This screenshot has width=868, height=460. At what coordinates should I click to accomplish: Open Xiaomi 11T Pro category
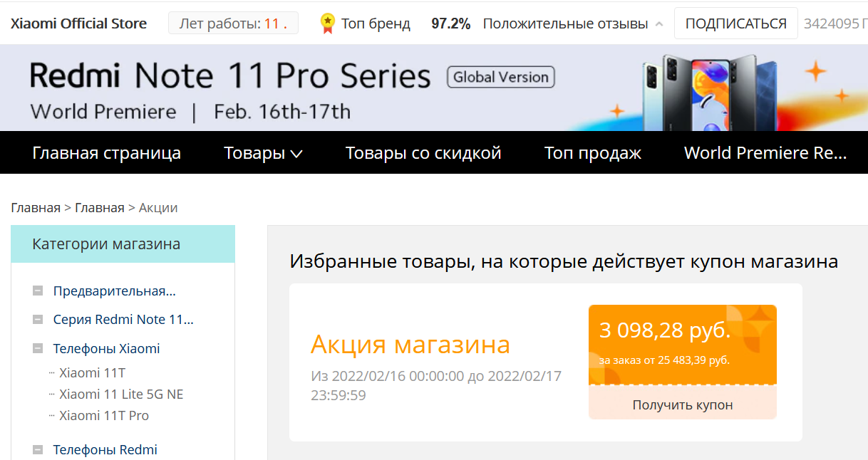(104, 415)
